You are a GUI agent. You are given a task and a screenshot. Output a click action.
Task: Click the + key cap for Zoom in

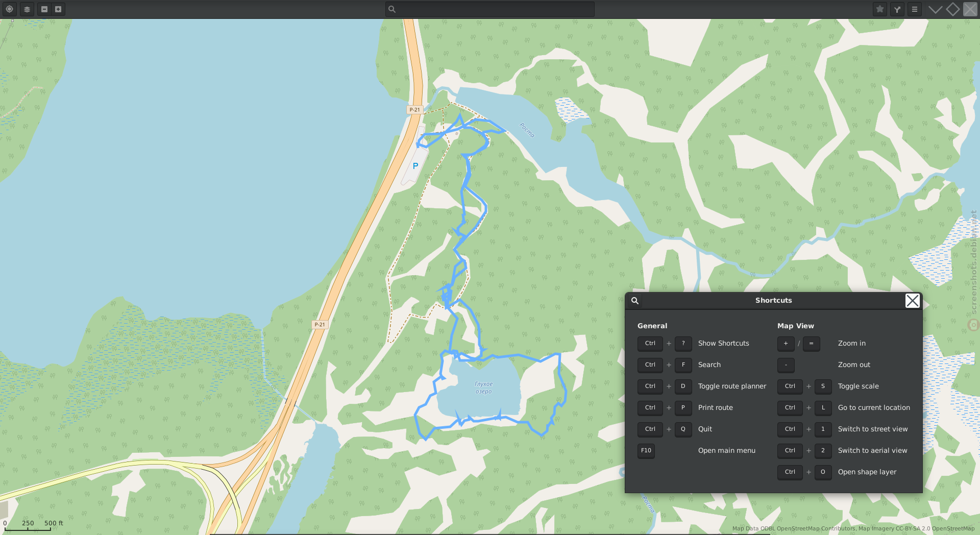point(786,344)
